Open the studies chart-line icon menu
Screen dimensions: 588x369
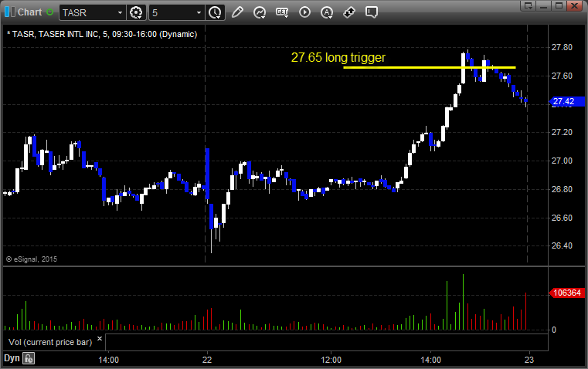pyautogui.click(x=260, y=12)
